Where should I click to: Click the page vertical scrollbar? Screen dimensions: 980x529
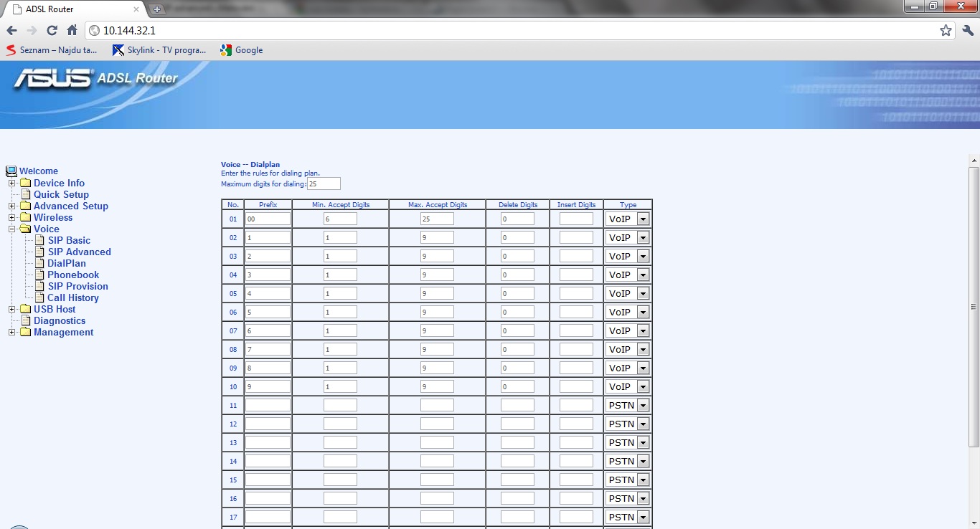click(974, 307)
